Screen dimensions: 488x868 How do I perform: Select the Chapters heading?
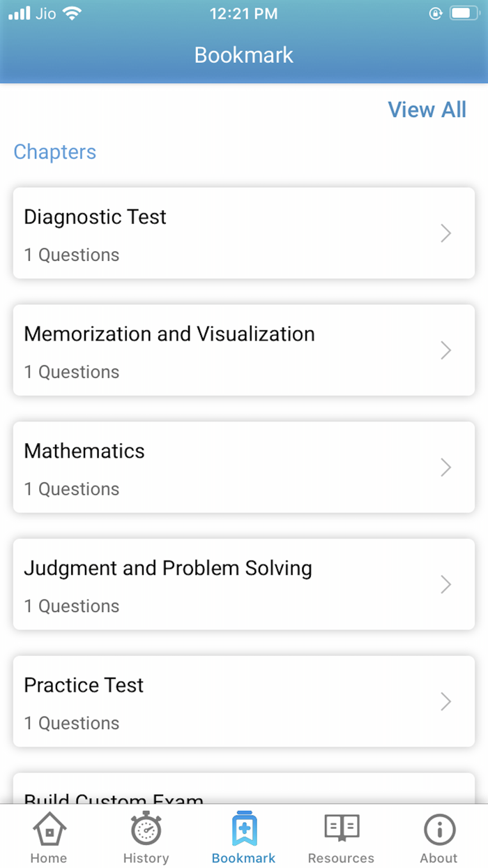coord(54,152)
